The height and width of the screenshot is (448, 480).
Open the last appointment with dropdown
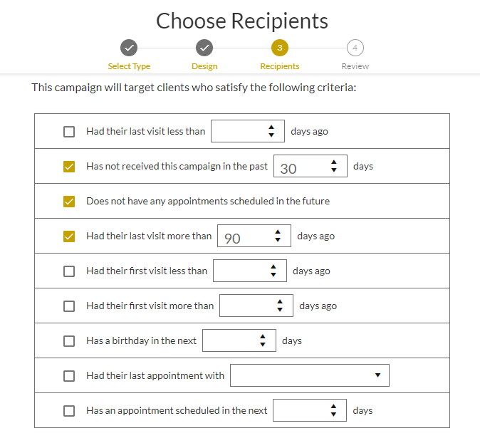pyautogui.click(x=310, y=375)
